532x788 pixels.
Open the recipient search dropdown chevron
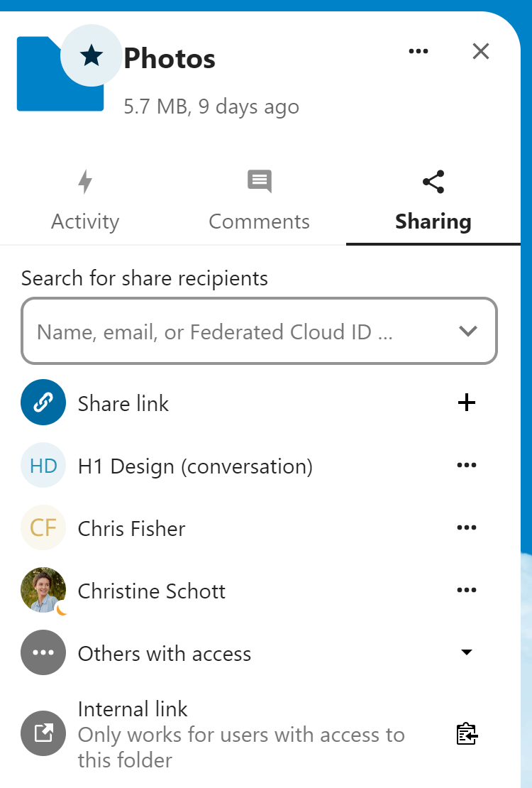(x=467, y=331)
